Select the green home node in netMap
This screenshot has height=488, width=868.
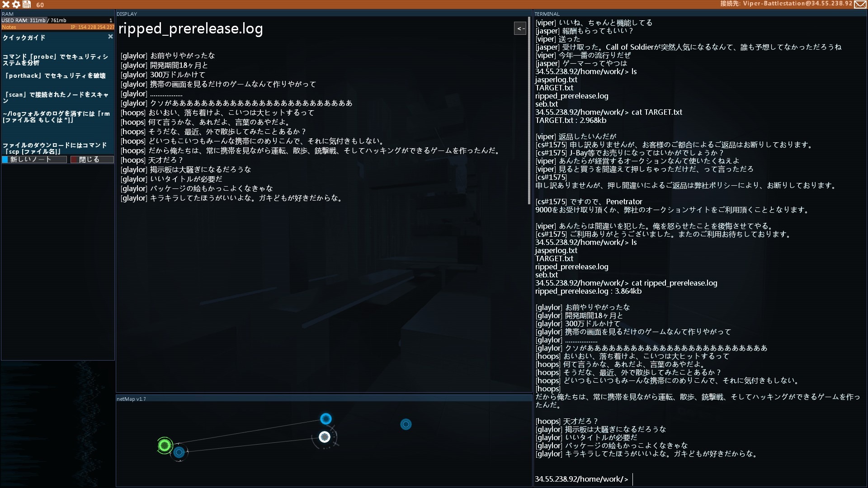tap(166, 445)
